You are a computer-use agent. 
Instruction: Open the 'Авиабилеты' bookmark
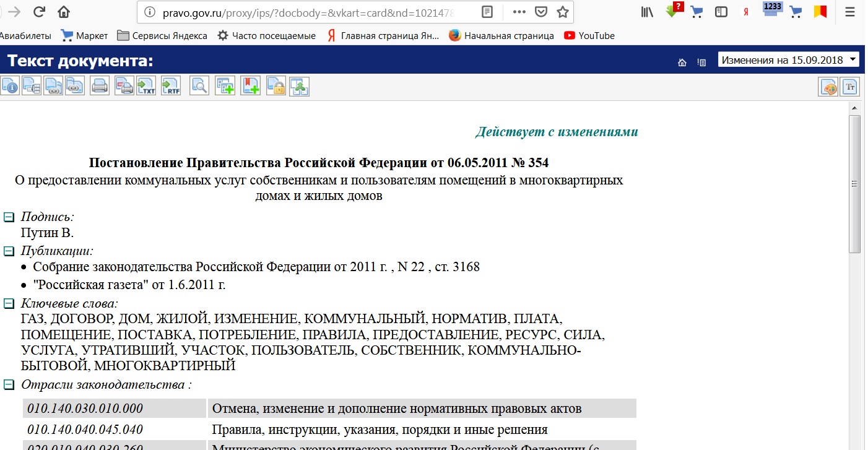click(x=25, y=36)
